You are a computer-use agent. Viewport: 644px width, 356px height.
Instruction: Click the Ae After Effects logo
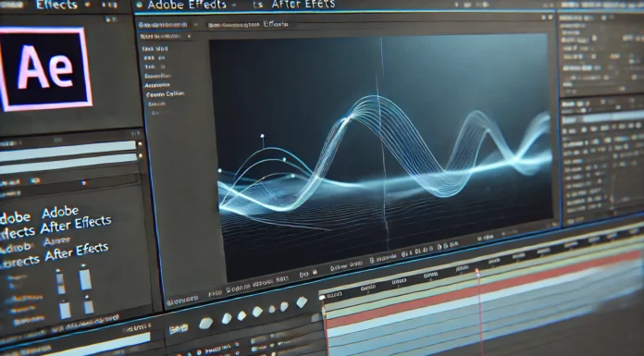tap(45, 68)
